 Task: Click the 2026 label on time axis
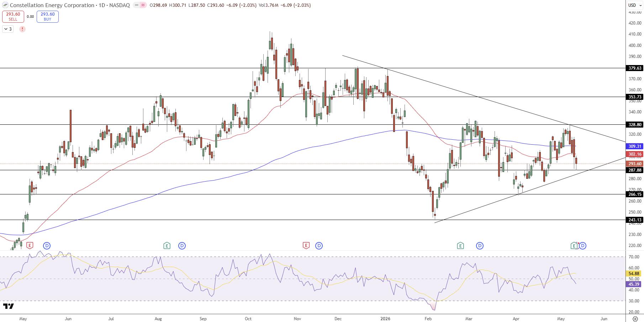coord(385,318)
